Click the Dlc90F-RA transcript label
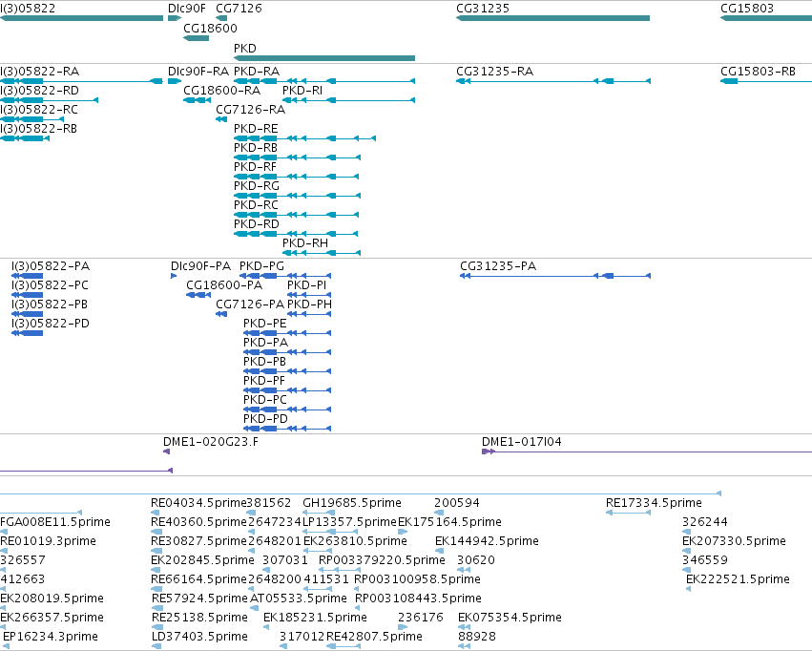Screen dimensions: 812x651 coord(198,71)
